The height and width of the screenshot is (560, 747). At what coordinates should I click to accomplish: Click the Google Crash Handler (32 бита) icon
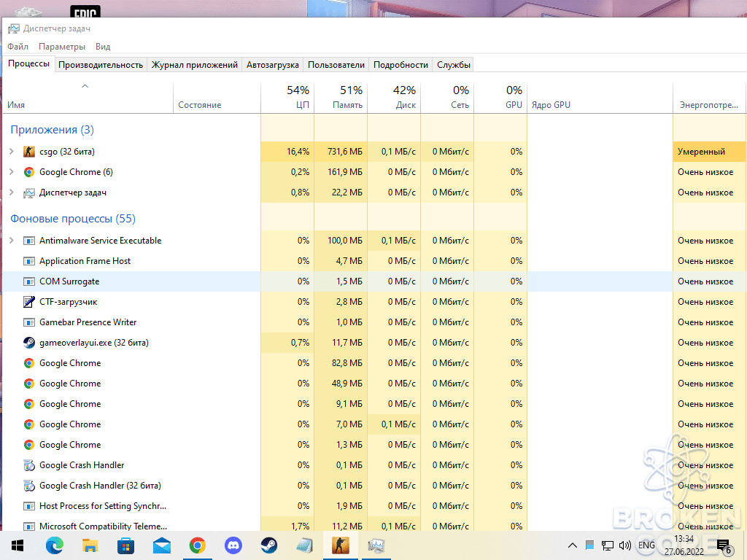click(x=29, y=485)
